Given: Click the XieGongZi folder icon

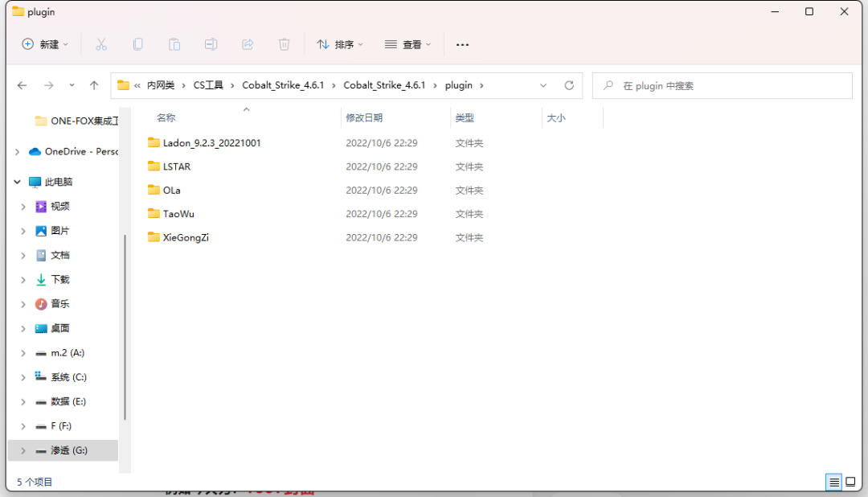Looking at the screenshot, I should click(154, 237).
